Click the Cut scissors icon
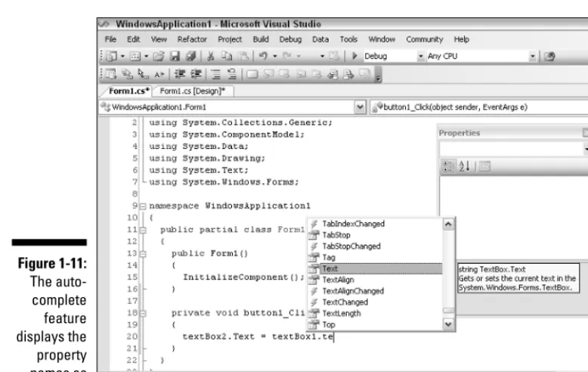The width and height of the screenshot is (588, 372). 211,56
